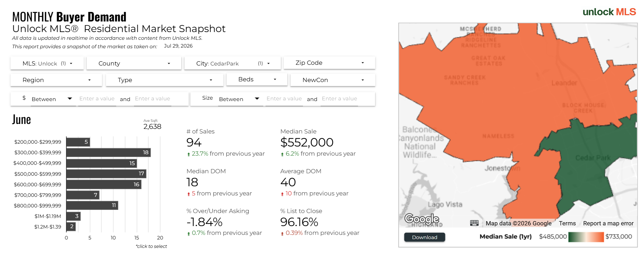Select the $300,000-$399,999 bar in chart
Screen dimensions: 644x256
tap(108, 152)
